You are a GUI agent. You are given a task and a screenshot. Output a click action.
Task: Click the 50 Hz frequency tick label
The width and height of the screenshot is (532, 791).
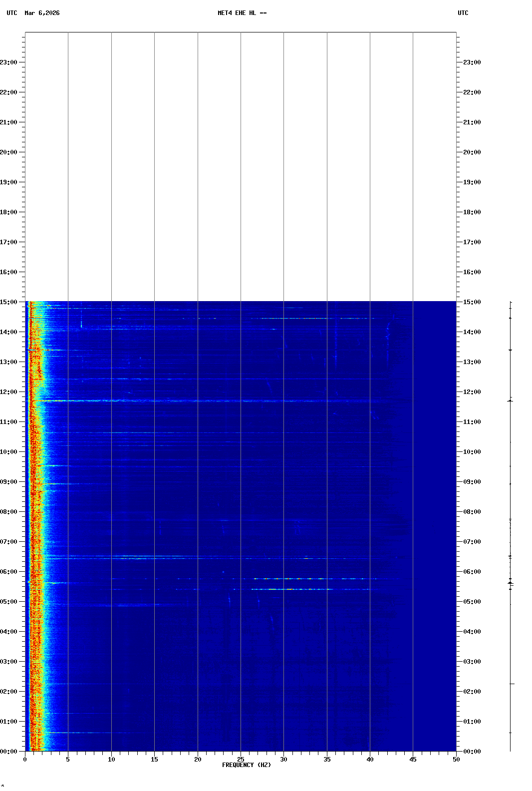pos(456,760)
